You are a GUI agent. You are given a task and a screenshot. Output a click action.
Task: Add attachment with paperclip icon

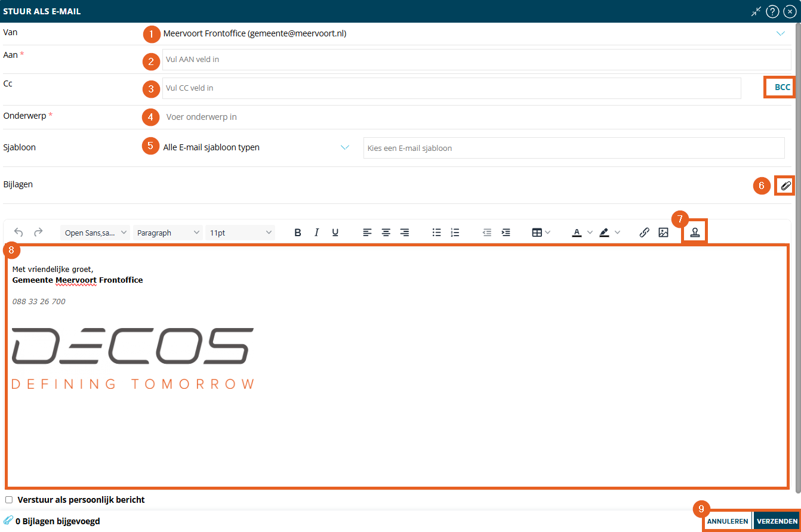coord(785,185)
